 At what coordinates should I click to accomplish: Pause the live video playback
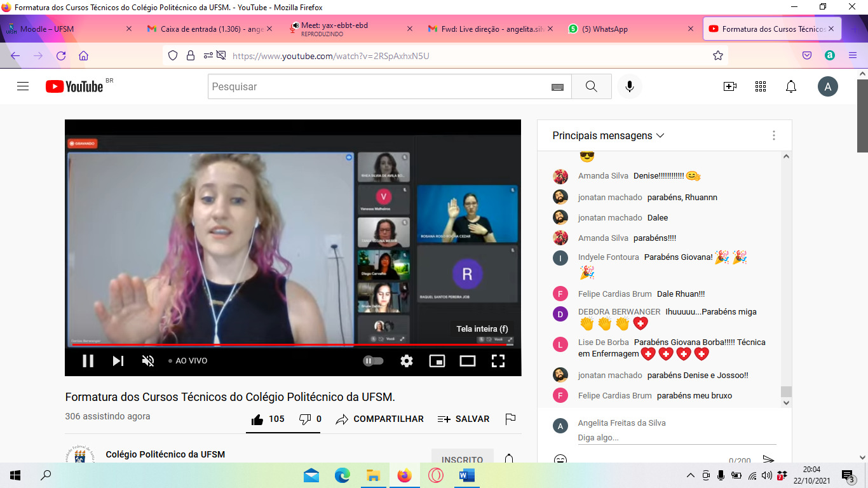[x=88, y=361]
